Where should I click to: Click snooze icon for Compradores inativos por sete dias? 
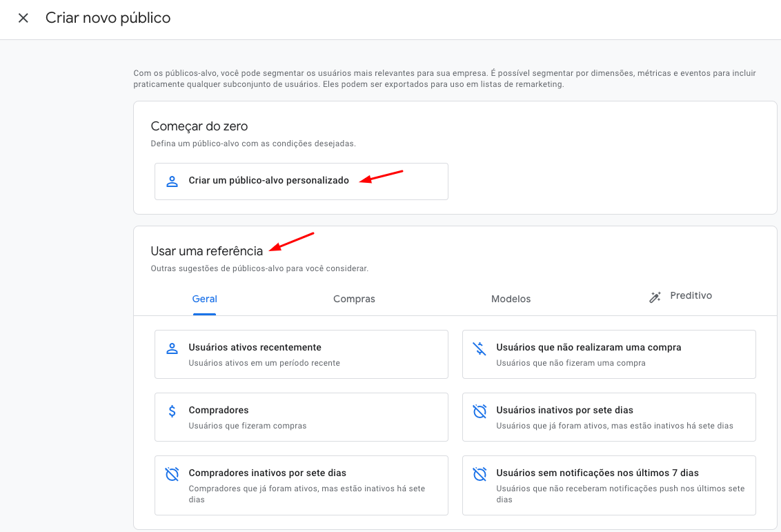coord(172,474)
